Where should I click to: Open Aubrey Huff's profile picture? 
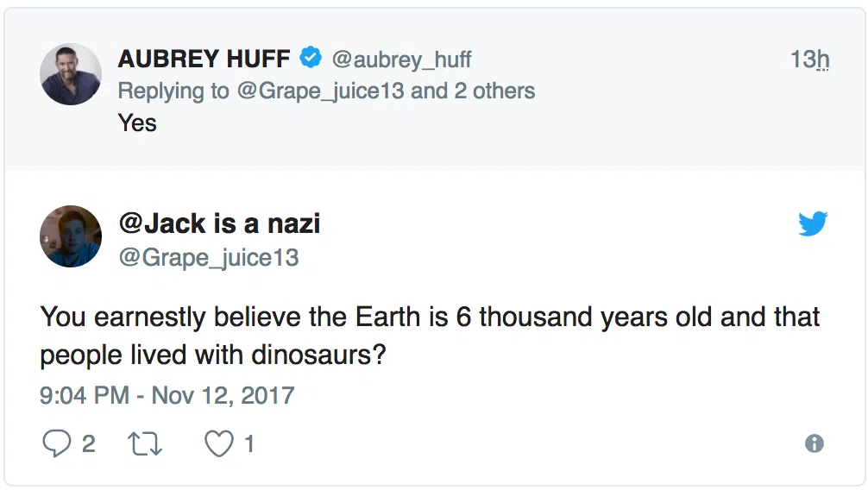(71, 74)
